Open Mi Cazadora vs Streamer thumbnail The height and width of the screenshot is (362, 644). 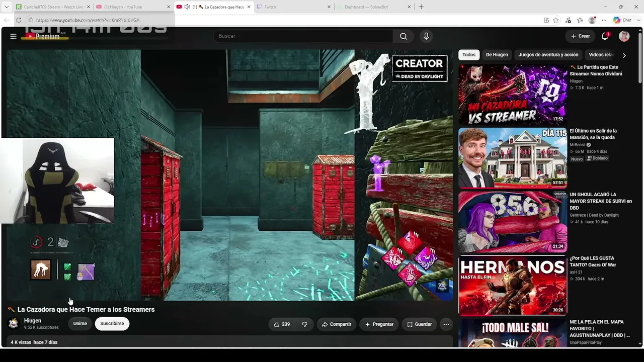pos(513,94)
